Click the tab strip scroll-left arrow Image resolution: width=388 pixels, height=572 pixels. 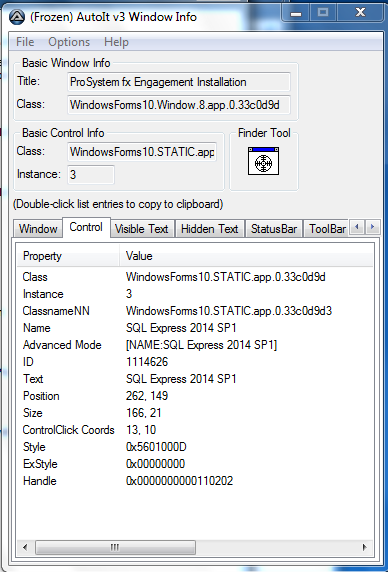357,227
